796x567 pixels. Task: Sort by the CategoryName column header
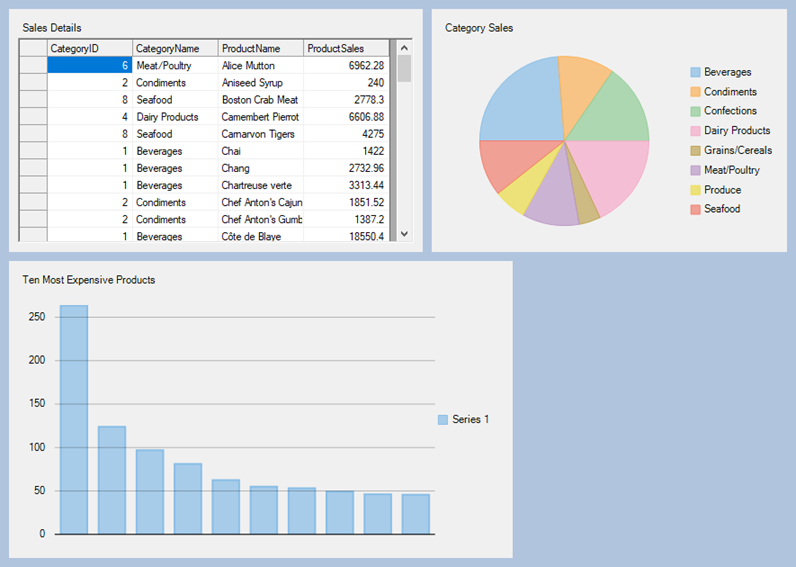[x=175, y=48]
